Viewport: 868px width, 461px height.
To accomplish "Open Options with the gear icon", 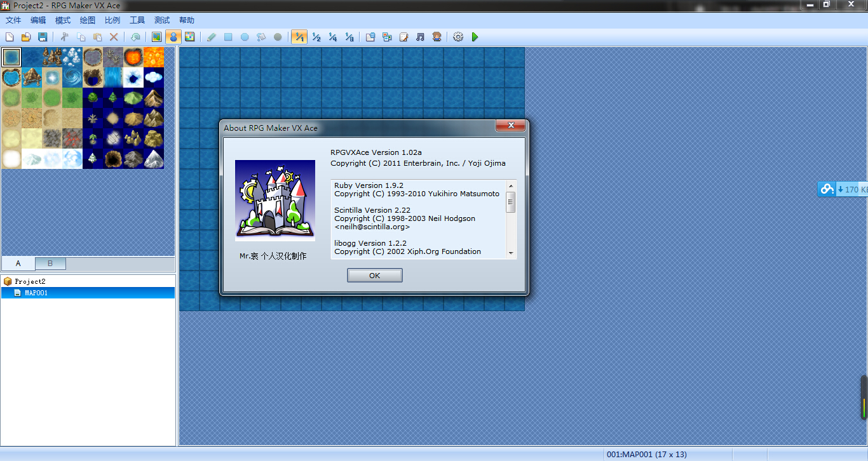I will point(458,37).
